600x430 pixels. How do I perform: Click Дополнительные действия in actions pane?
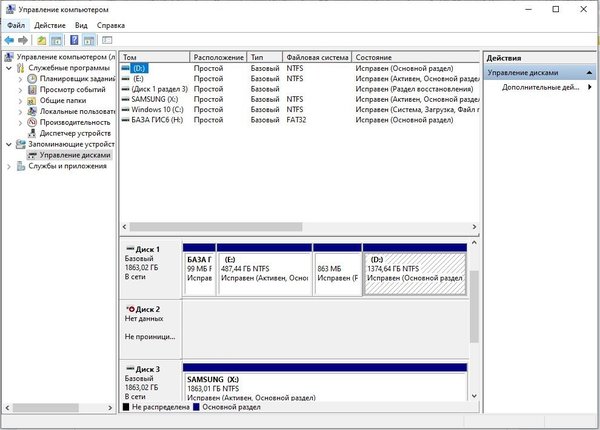(x=540, y=87)
